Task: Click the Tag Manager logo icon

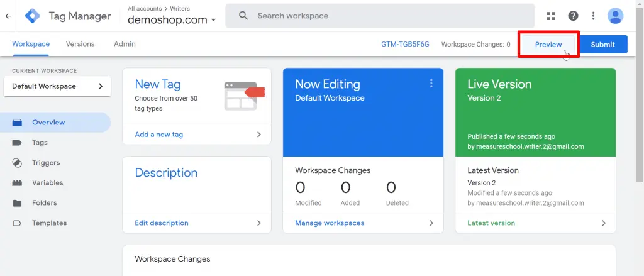Action: pos(33,16)
